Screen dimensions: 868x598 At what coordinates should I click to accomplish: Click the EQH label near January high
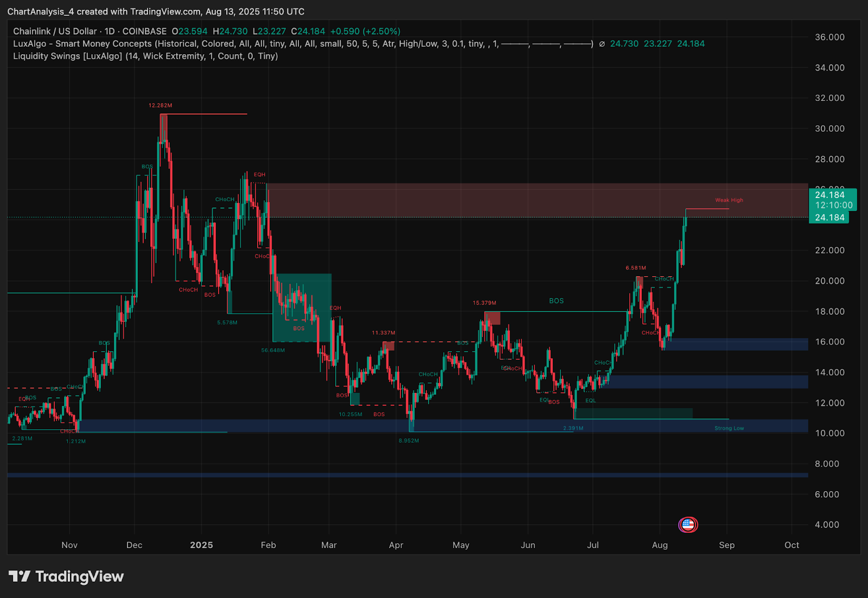[x=259, y=175]
